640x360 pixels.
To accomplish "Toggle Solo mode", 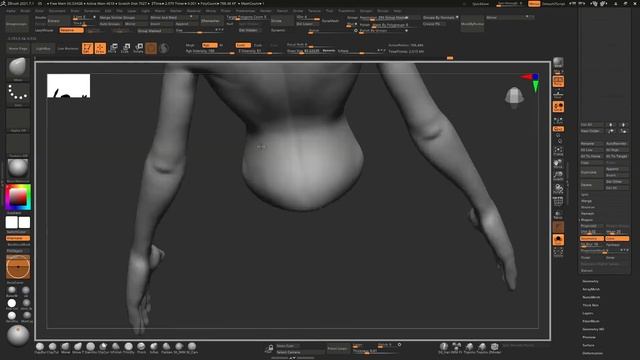I will (x=558, y=240).
